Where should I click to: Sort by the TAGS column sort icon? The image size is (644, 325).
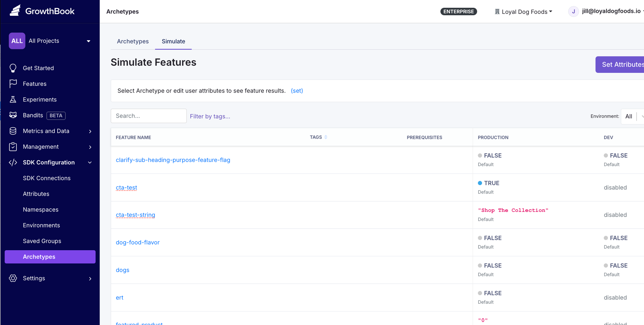(x=326, y=137)
